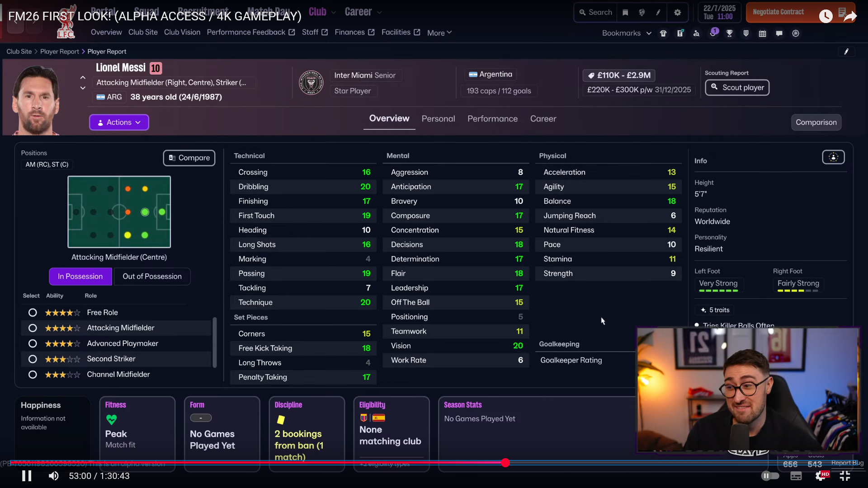Open the shirt squad bookmark icon
This screenshot has height=488, width=868.
tap(663, 33)
